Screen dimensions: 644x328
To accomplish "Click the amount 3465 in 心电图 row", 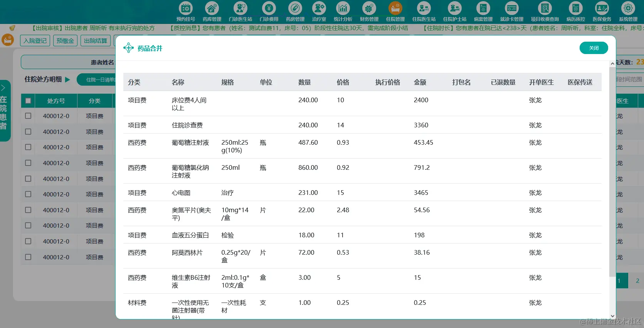I will point(421,193).
